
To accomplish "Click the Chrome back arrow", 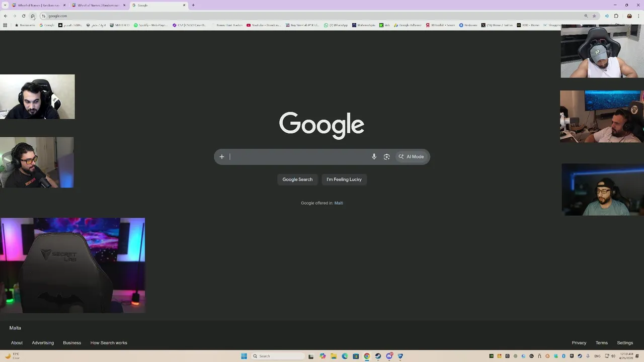I will point(6,16).
